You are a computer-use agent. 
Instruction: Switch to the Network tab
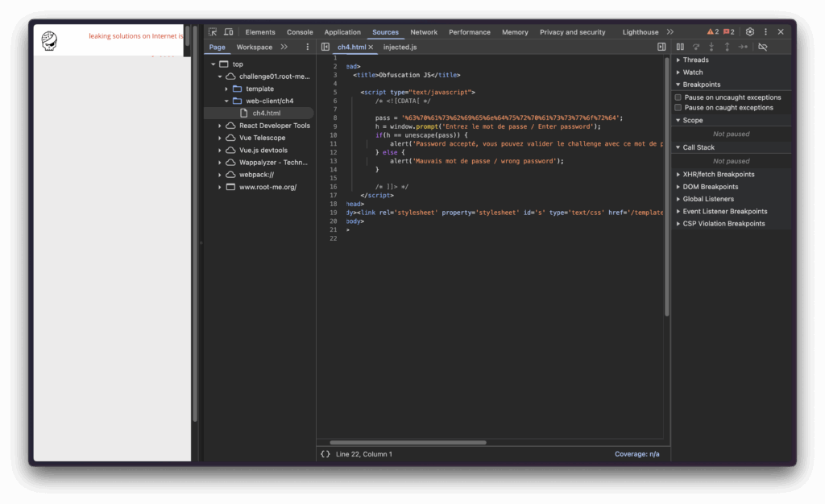(424, 32)
